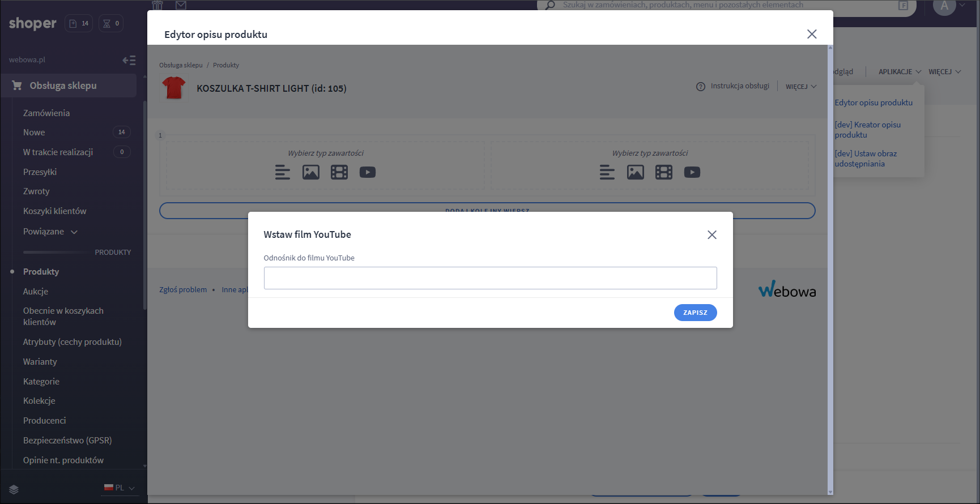This screenshot has height=504, width=980.
Task: Click the YouTube link input field
Action: coord(490,278)
